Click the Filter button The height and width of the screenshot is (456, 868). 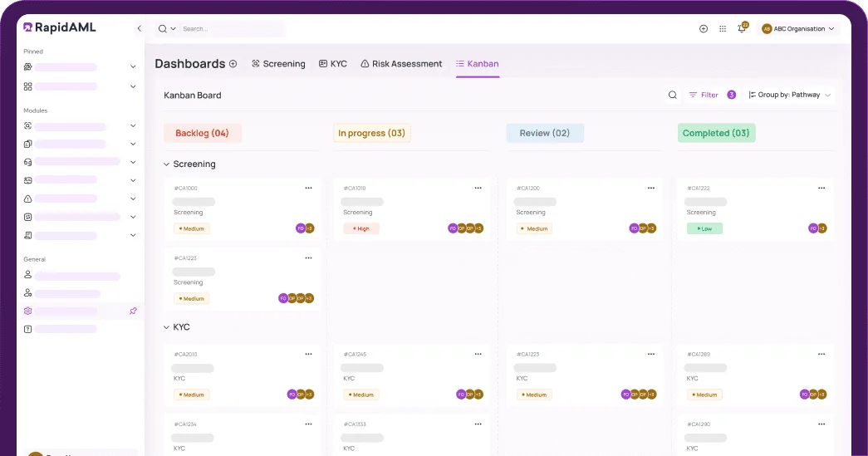click(x=704, y=96)
